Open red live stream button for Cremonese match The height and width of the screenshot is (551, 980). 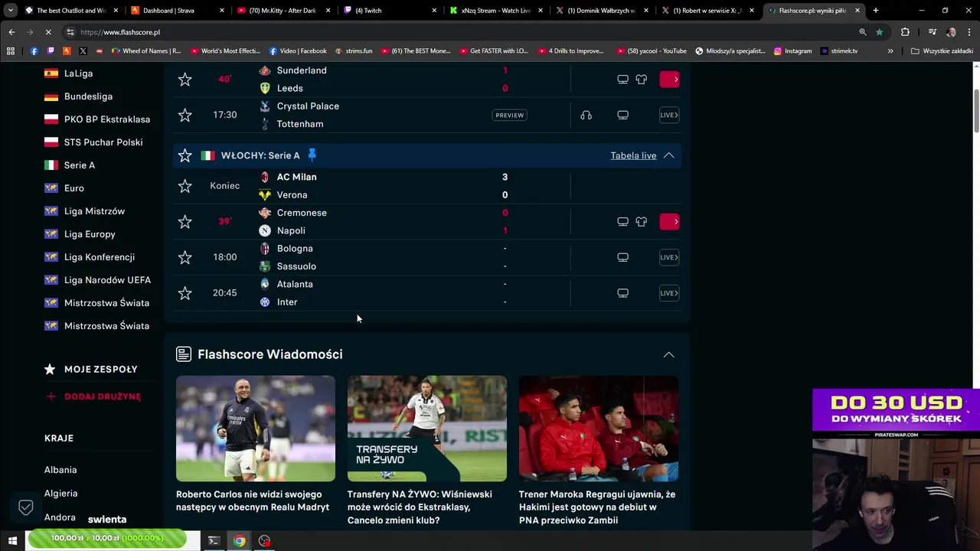click(x=669, y=222)
